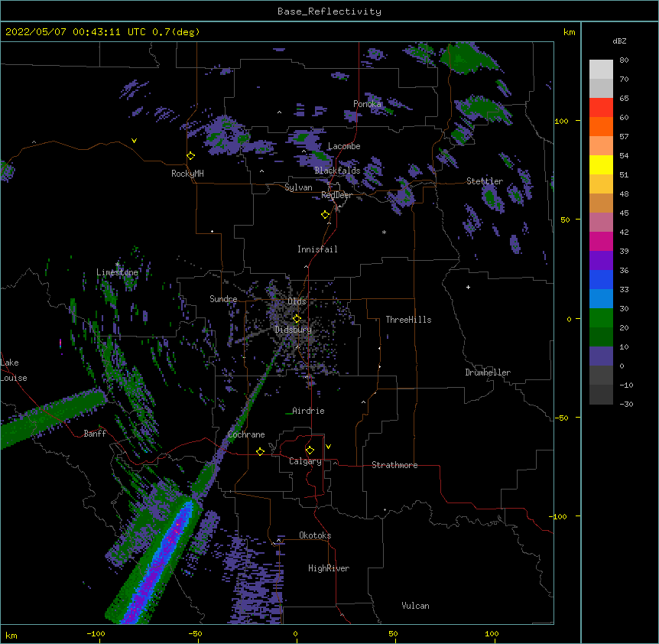The image size is (659, 644).
Task: Click the ThreeHills label
Action: click(x=408, y=320)
